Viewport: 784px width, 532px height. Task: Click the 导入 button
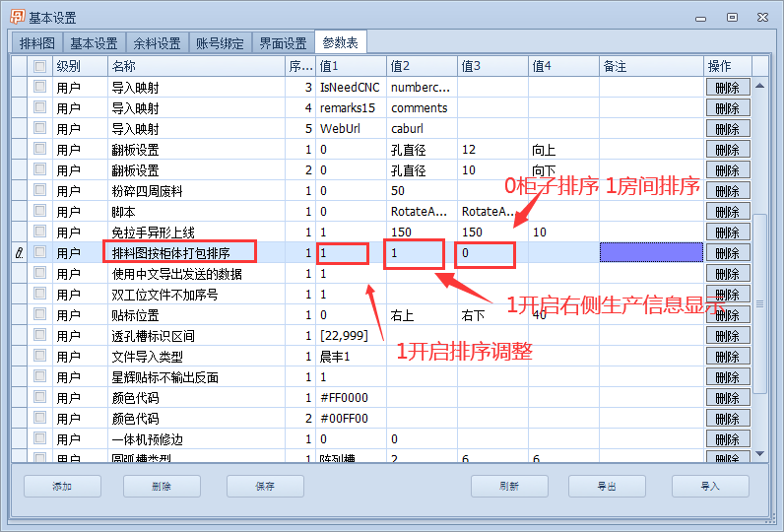pyautogui.click(x=710, y=486)
